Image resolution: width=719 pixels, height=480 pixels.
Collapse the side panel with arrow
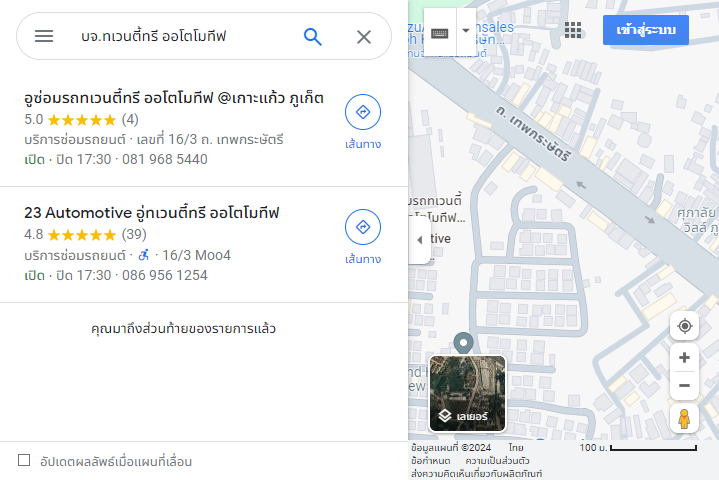420,240
